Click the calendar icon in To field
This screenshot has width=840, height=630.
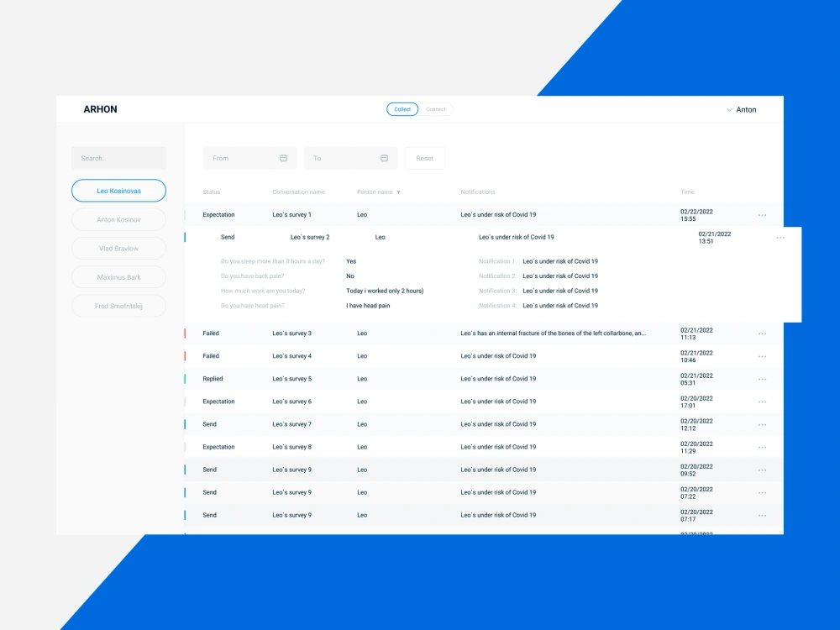[x=384, y=158]
